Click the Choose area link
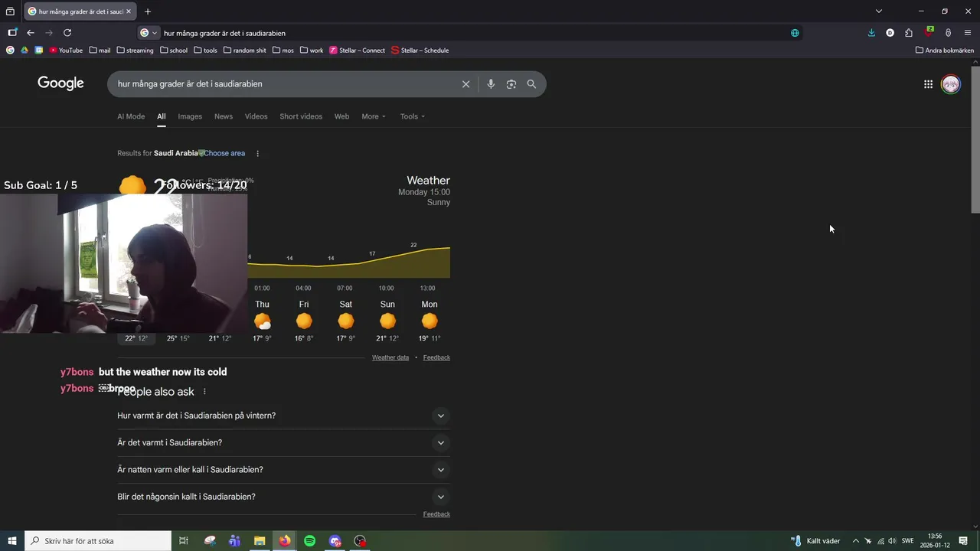This screenshot has width=980, height=551. 224,153
